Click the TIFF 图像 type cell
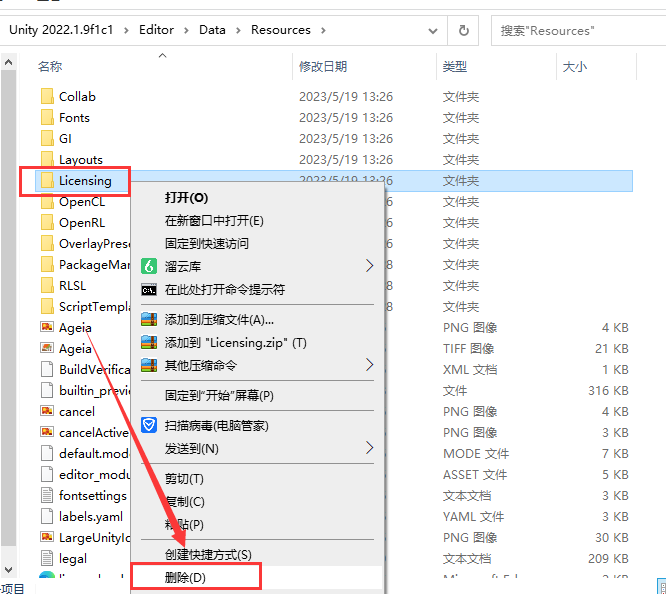Viewport: 666px width, 594px height. [468, 348]
